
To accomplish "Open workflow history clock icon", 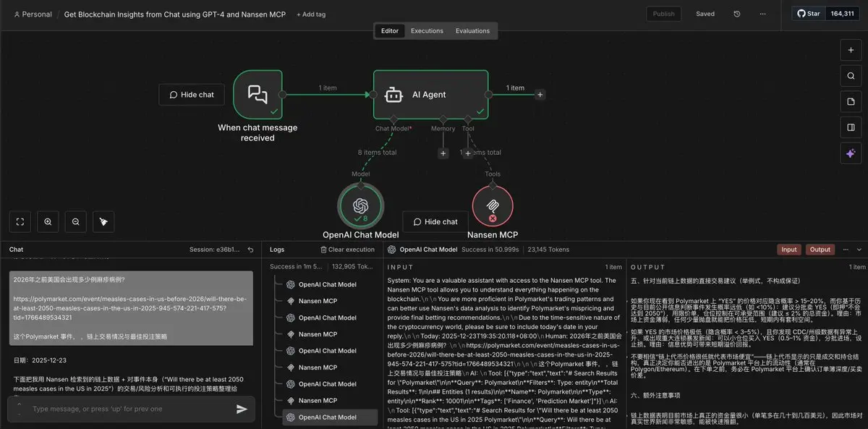I will click(736, 14).
